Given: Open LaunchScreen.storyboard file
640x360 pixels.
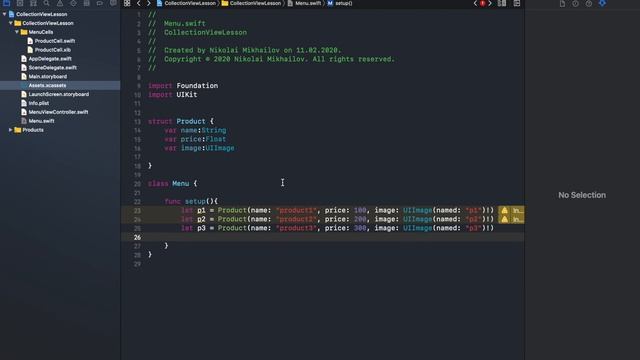Looking at the screenshot, I should coord(58,94).
